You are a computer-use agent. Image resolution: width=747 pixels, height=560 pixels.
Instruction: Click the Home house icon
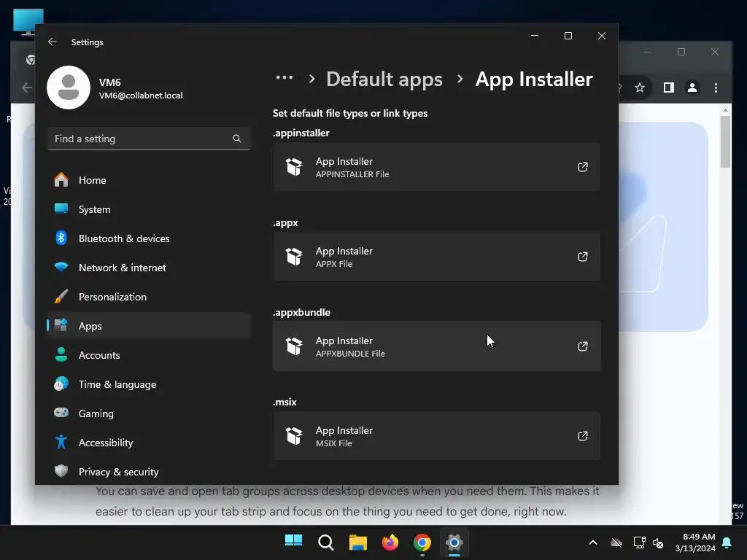click(61, 179)
